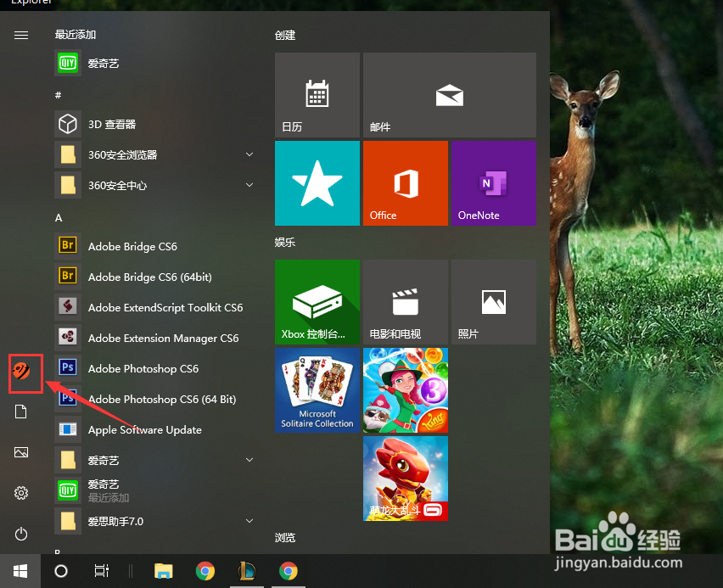Launch Adobe Bridge CS6

(x=154, y=246)
